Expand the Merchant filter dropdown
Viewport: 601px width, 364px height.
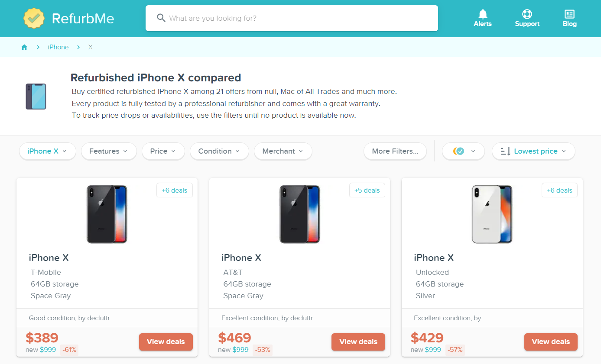[x=283, y=151]
